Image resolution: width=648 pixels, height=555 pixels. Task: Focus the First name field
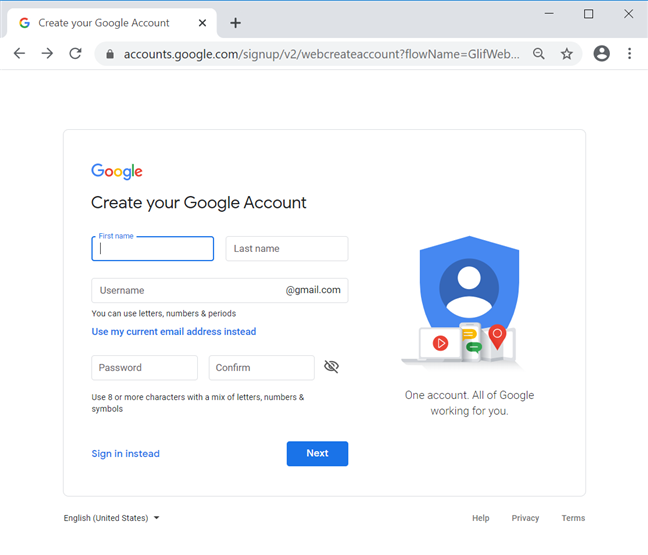[152, 249]
